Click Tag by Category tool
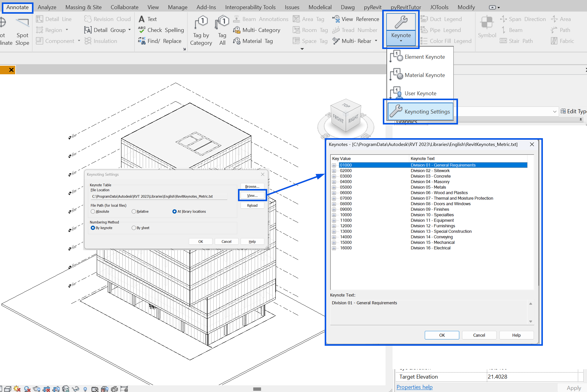 (201, 30)
